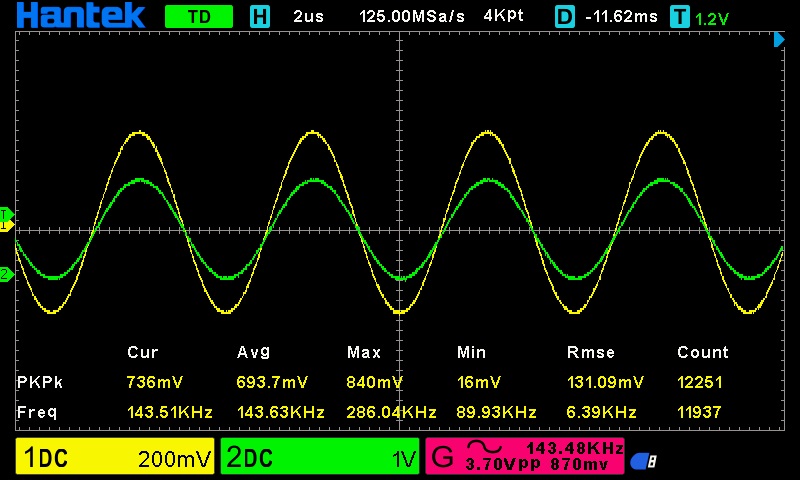This screenshot has height=480, width=800.
Task: Select the Freq measurement row label
Action: (x=35, y=412)
